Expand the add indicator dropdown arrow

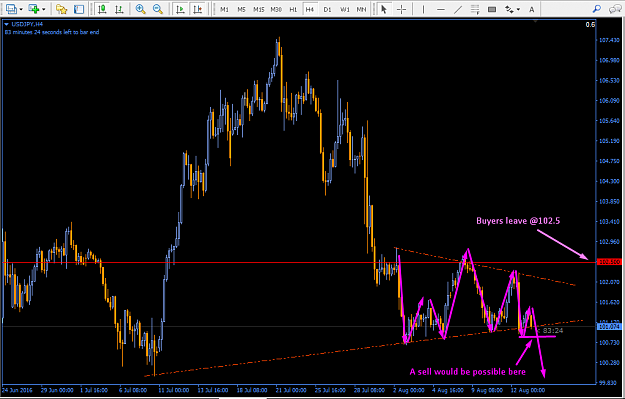43,9
